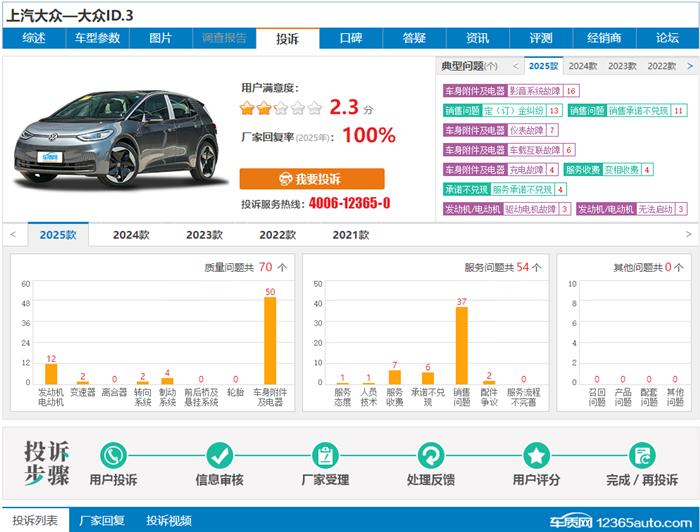Select 2025款 in 典型问题 panel

(544, 66)
